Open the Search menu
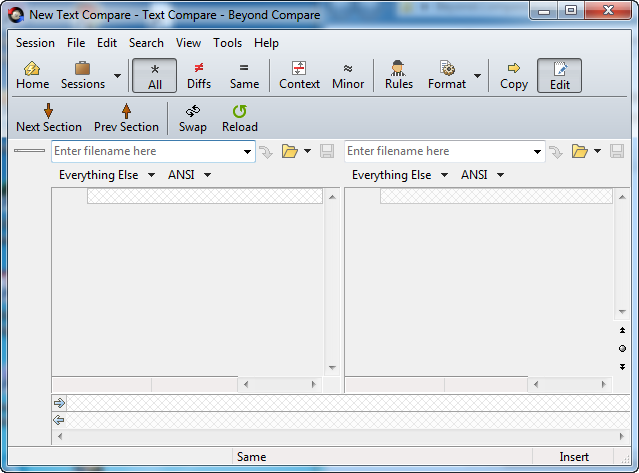This screenshot has width=639, height=473. coord(146,43)
